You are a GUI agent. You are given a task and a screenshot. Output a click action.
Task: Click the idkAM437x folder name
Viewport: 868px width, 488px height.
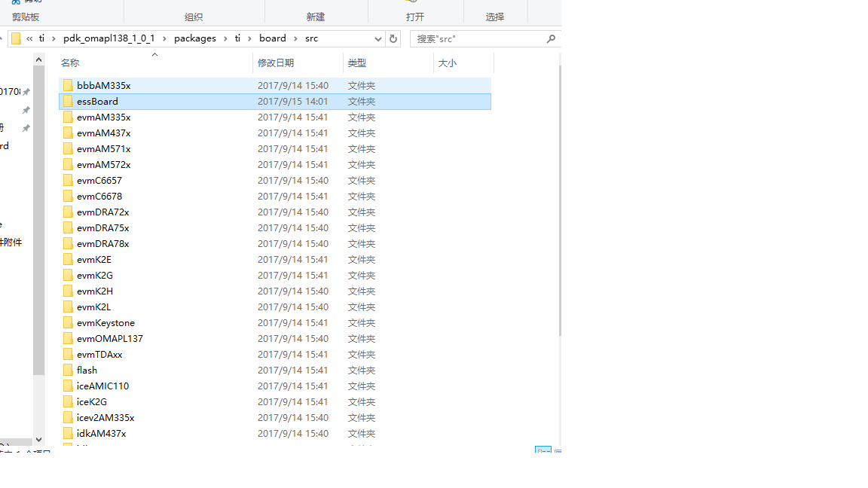pos(101,433)
